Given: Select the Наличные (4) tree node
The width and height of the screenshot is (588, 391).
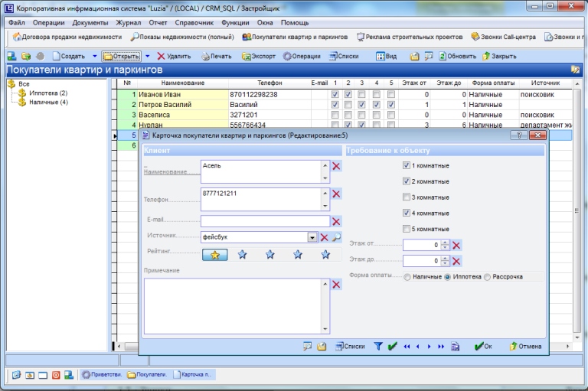Looking at the screenshot, I should (x=49, y=102).
